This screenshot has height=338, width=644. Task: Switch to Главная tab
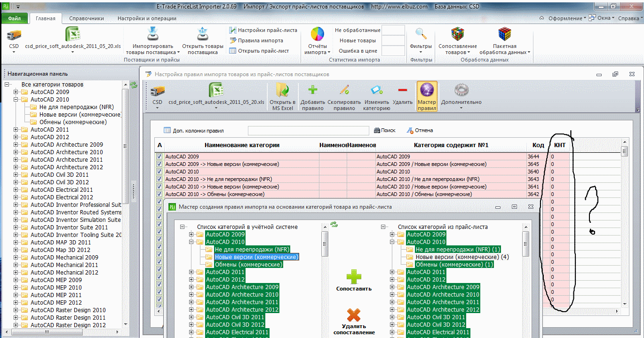[45, 18]
